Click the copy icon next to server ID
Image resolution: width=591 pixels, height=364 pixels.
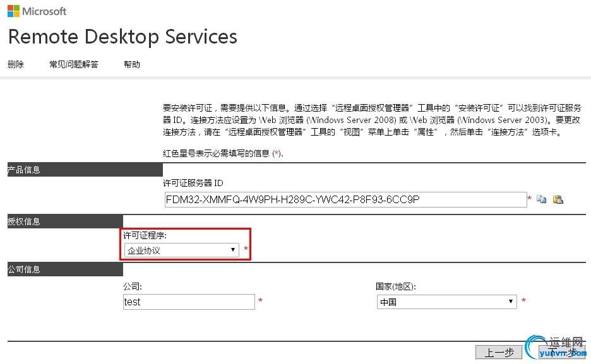click(541, 199)
